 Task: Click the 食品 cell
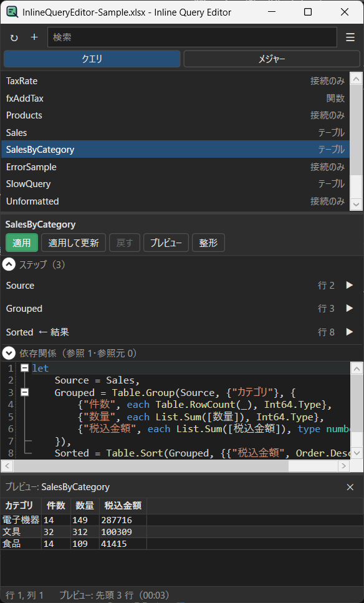point(21,544)
